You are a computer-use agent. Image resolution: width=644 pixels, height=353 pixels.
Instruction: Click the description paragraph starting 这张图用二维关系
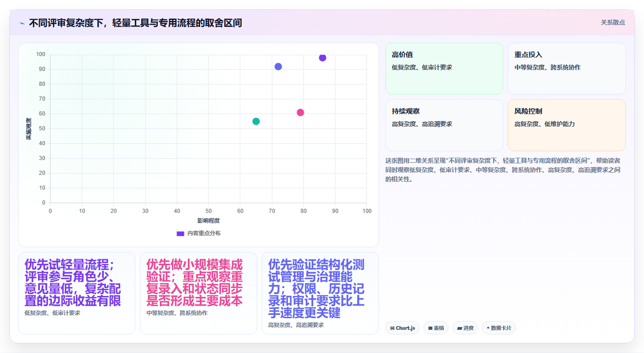pos(503,170)
